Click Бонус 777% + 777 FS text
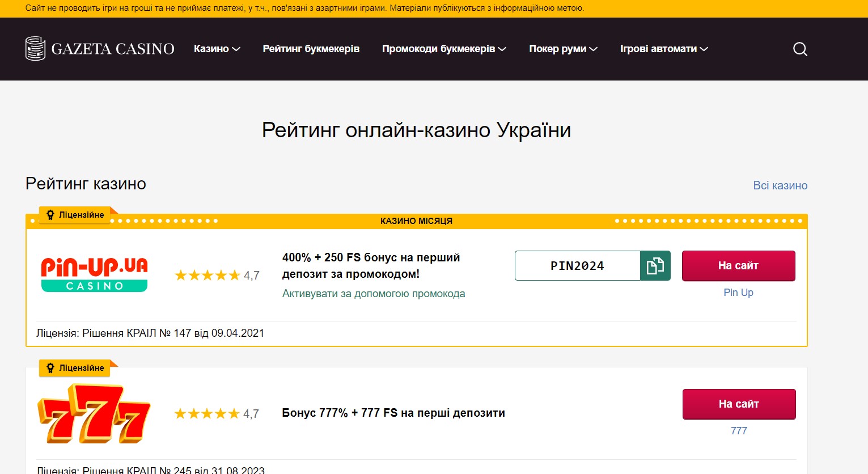 [x=393, y=413]
